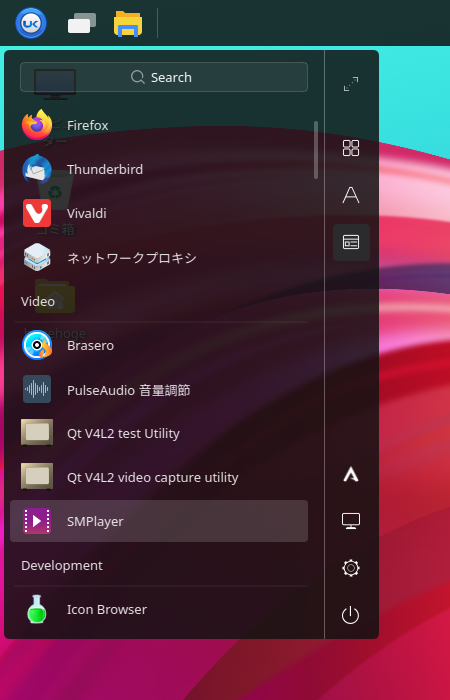450x700 pixels.
Task: Open PulseAudio 音量調節
Action: tap(159, 390)
